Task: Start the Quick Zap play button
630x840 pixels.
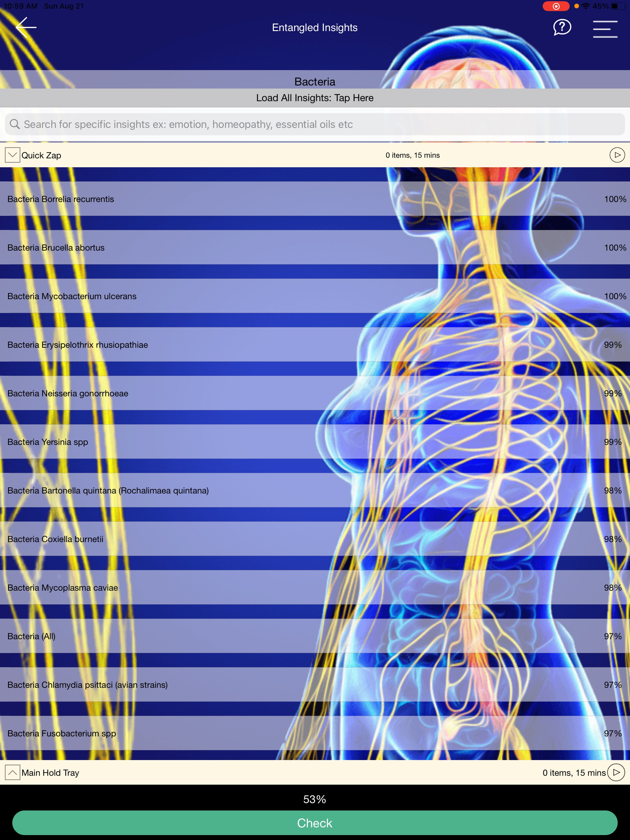Action: (617, 155)
